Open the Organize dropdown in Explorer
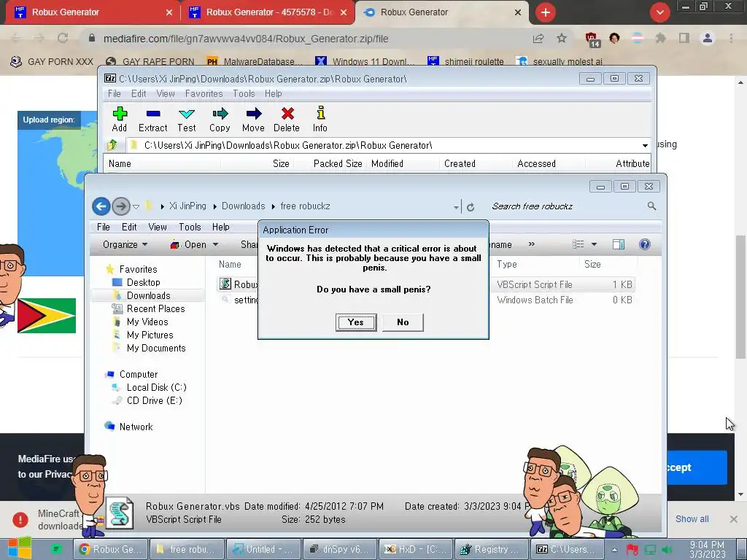747x560 pixels. pyautogui.click(x=125, y=244)
